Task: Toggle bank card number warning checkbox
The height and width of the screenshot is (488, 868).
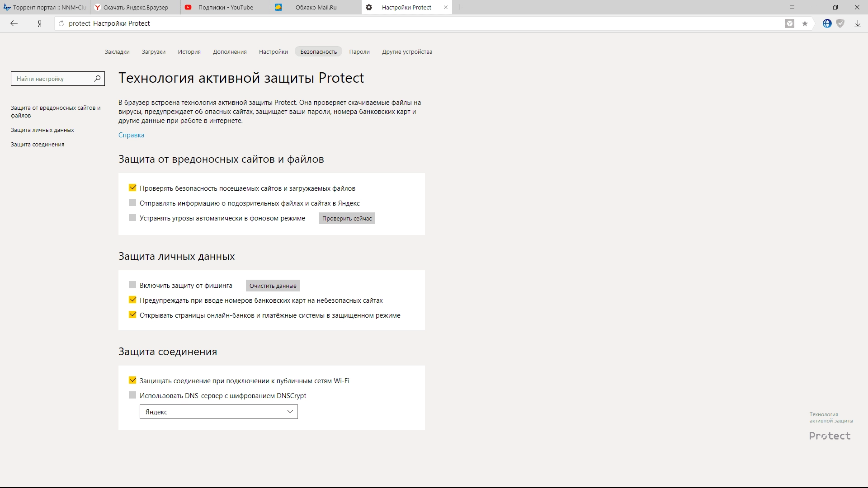Action: (132, 300)
